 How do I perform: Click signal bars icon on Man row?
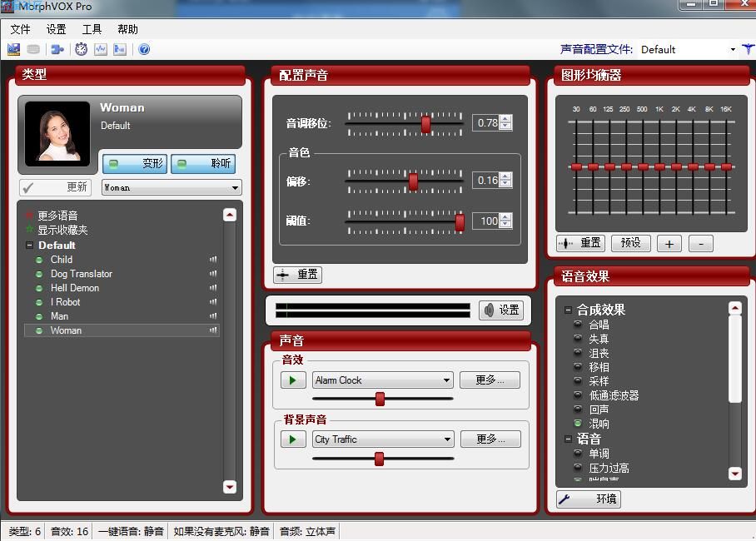click(x=213, y=316)
